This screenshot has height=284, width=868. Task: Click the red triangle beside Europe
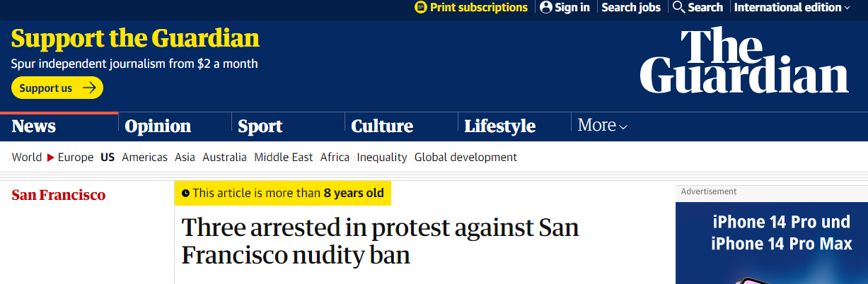[x=51, y=158]
